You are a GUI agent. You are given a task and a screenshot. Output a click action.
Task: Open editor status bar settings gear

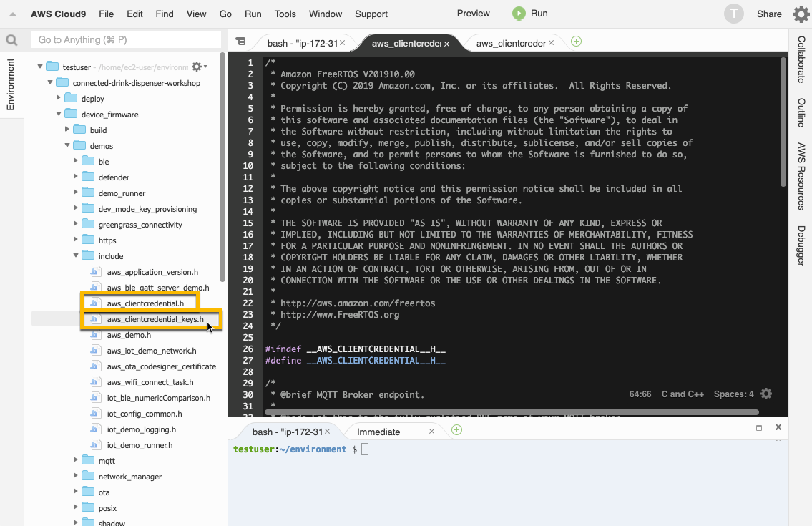coord(766,394)
